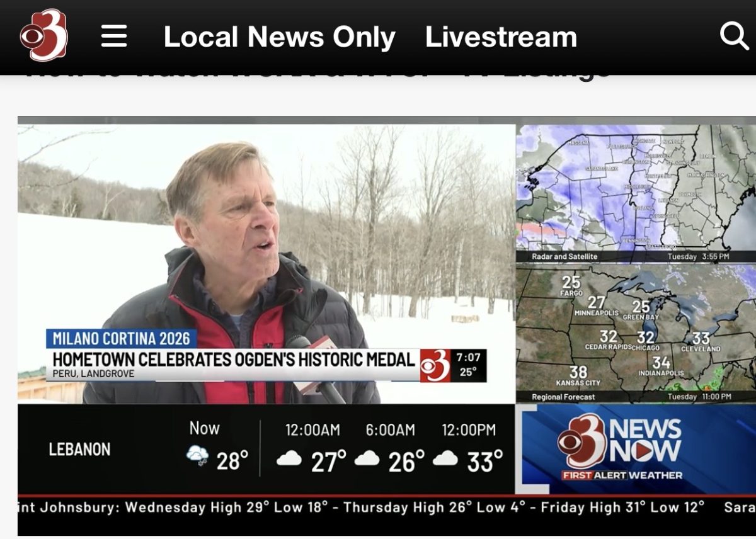Click the Radar and Satellite map panel
Image resolution: width=756 pixels, height=539 pixels.
(x=636, y=193)
